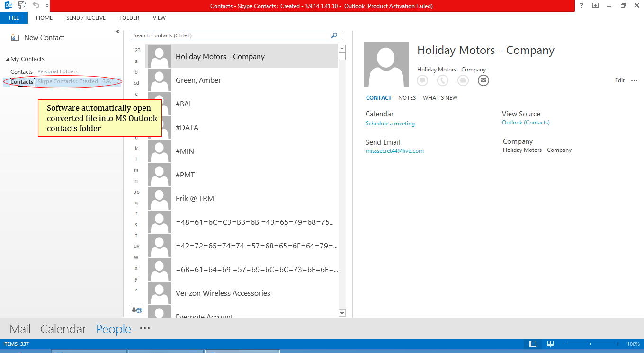
Task: Click the Help question mark icon
Action: pos(581,6)
